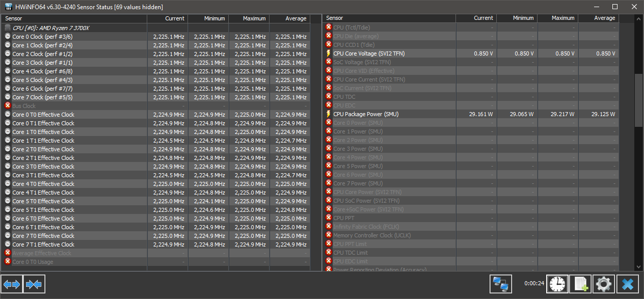Image resolution: width=644 pixels, height=299 pixels.
Task: Select the hidden CPU Die (average) row
Action: coord(471,36)
